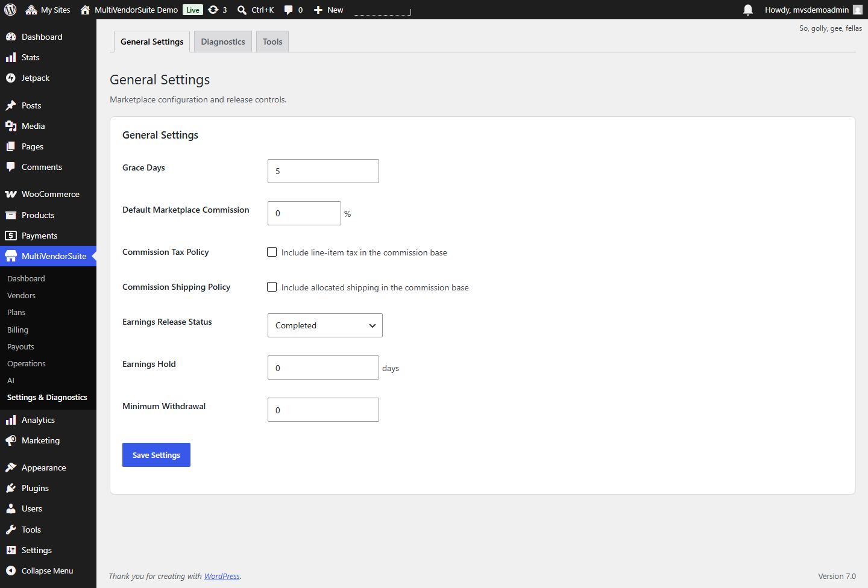
Task: Click the Posts pushpin icon
Action: click(11, 105)
